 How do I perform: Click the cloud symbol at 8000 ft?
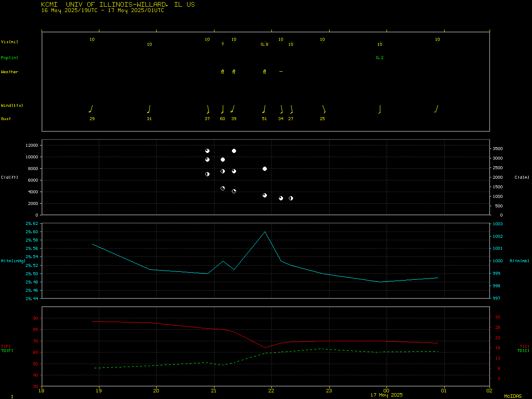265,169
